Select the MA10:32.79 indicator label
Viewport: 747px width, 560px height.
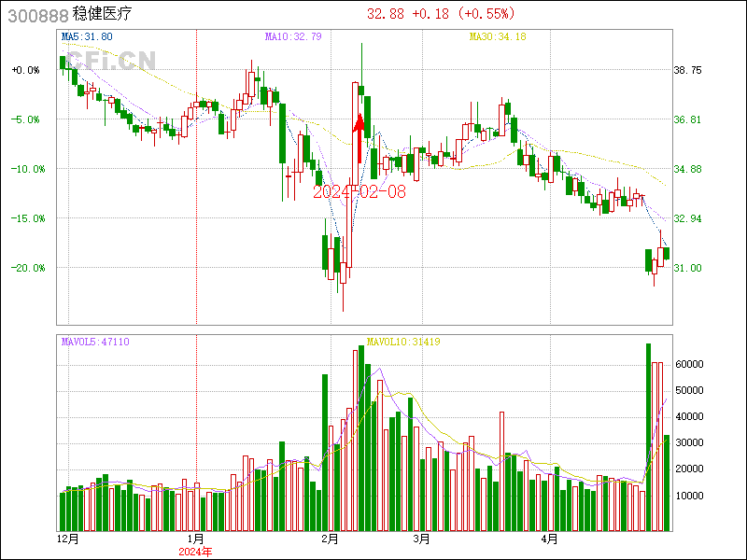[293, 36]
